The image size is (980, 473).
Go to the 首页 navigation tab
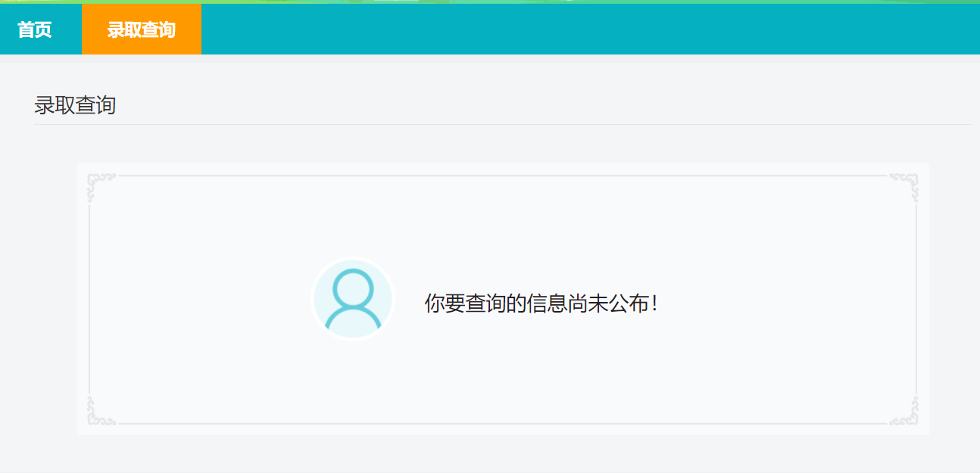pyautogui.click(x=35, y=30)
